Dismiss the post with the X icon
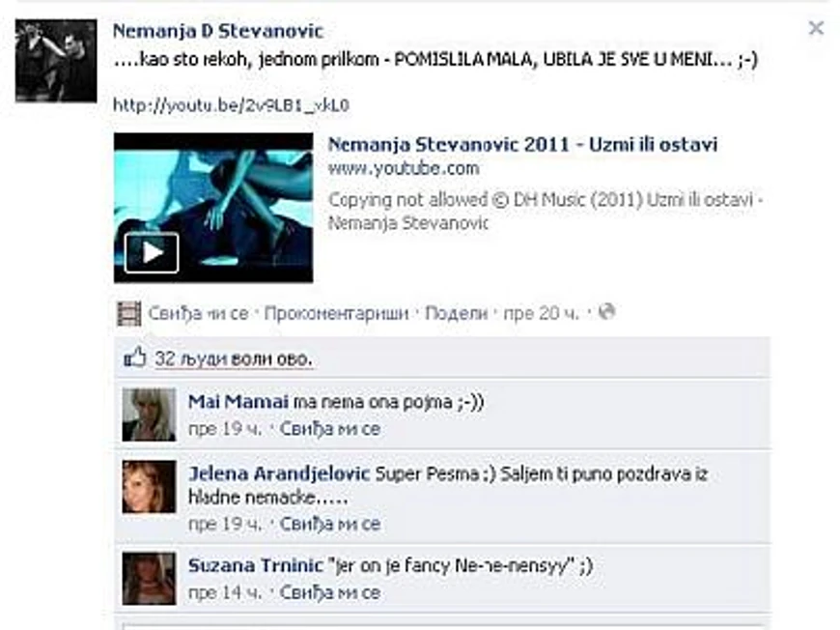Image resolution: width=840 pixels, height=630 pixels. coord(815,28)
